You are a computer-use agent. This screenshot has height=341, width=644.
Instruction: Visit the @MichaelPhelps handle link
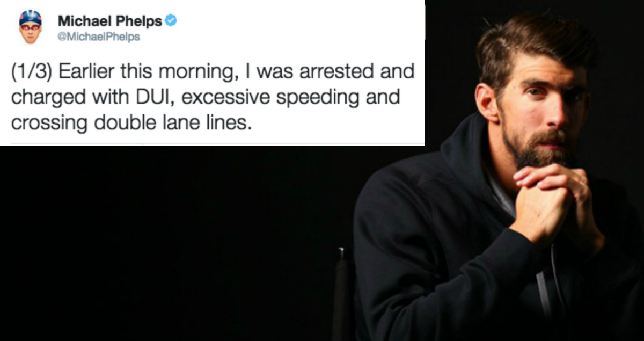99,37
